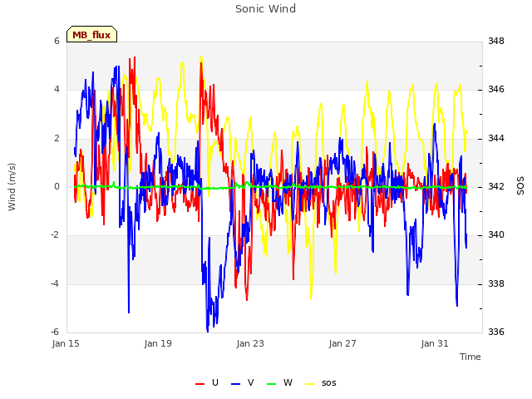Click the -6 tick on Wind axis
Viewport: 532px width, 399px height.
[55, 332]
